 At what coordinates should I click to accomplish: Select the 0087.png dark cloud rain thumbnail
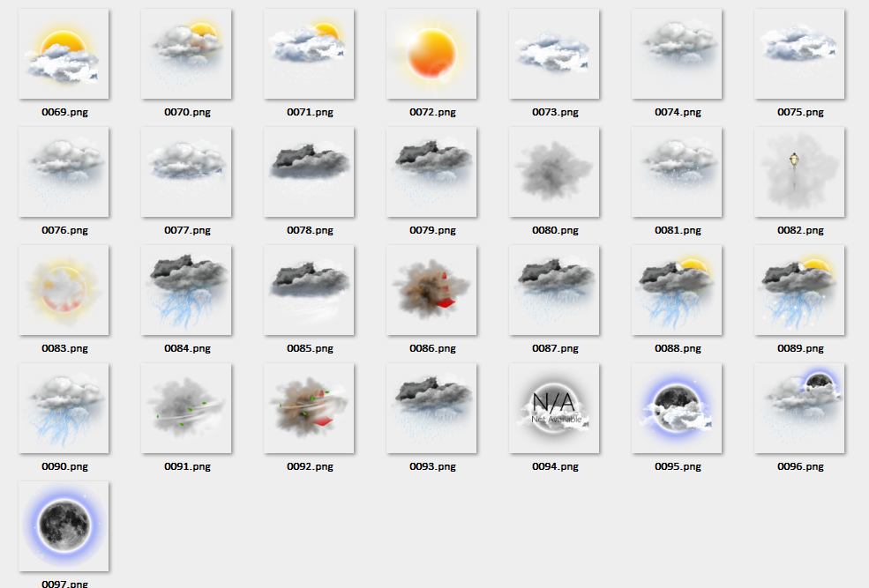554,290
